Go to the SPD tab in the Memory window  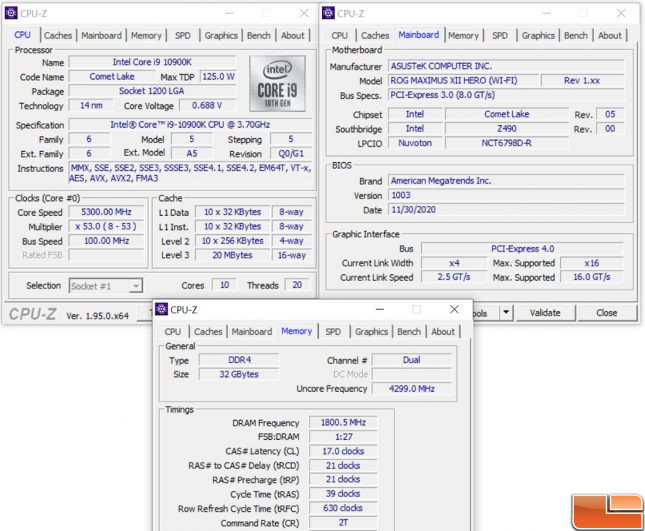[x=333, y=332]
